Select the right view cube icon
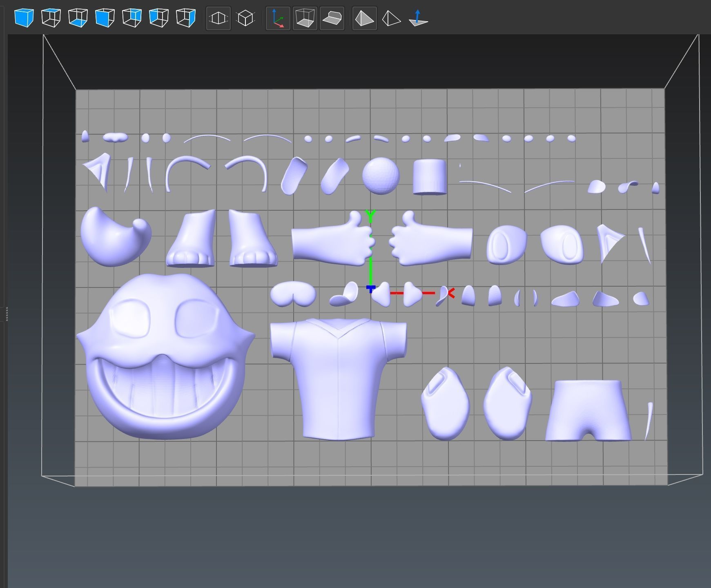The width and height of the screenshot is (711, 588). tap(185, 18)
